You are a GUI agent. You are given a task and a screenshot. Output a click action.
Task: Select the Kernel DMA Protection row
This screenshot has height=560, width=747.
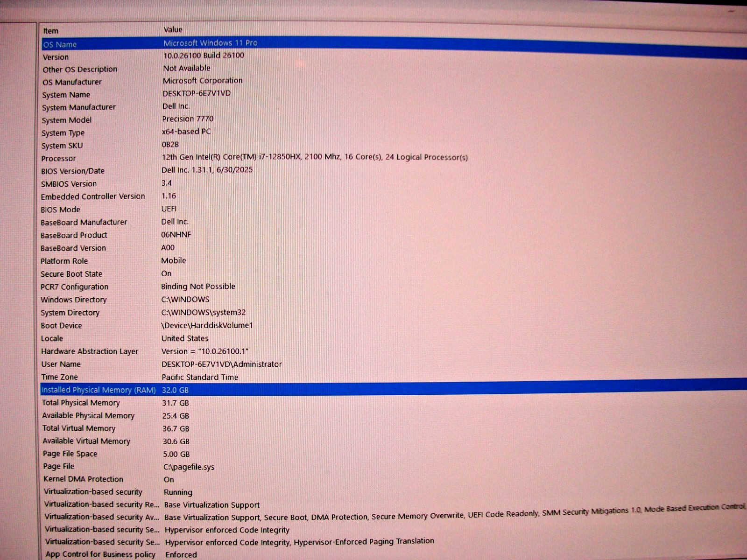coord(83,479)
